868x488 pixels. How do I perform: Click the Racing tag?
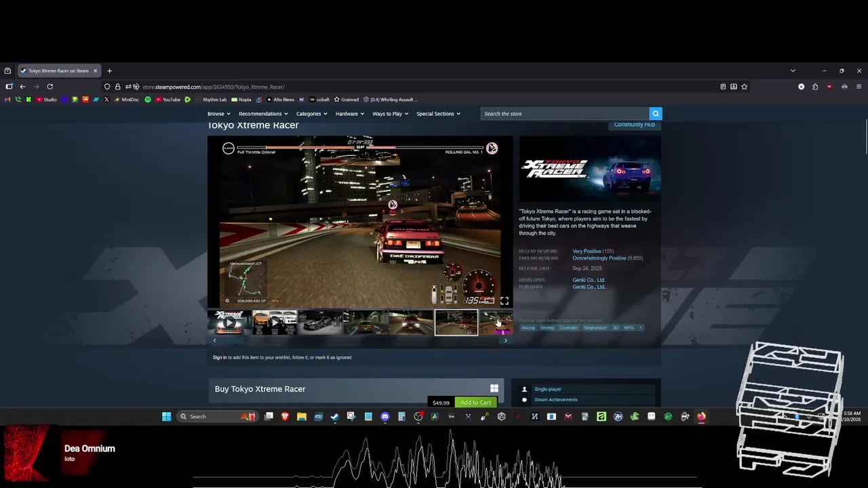coord(528,328)
